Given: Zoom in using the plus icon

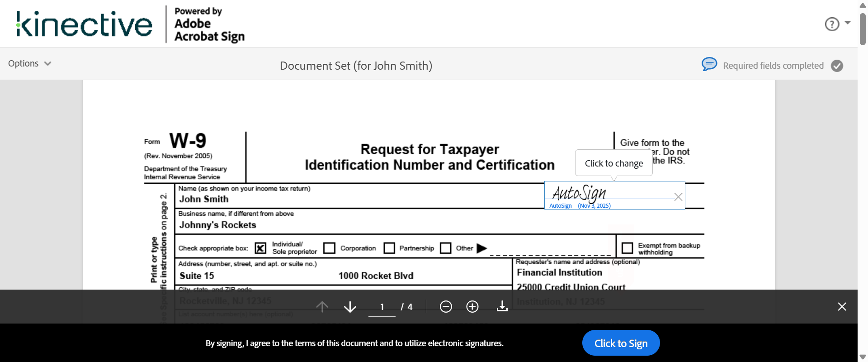Looking at the screenshot, I should (x=472, y=307).
